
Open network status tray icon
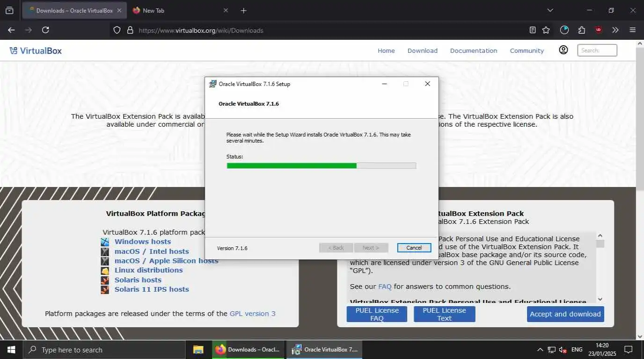551,350
